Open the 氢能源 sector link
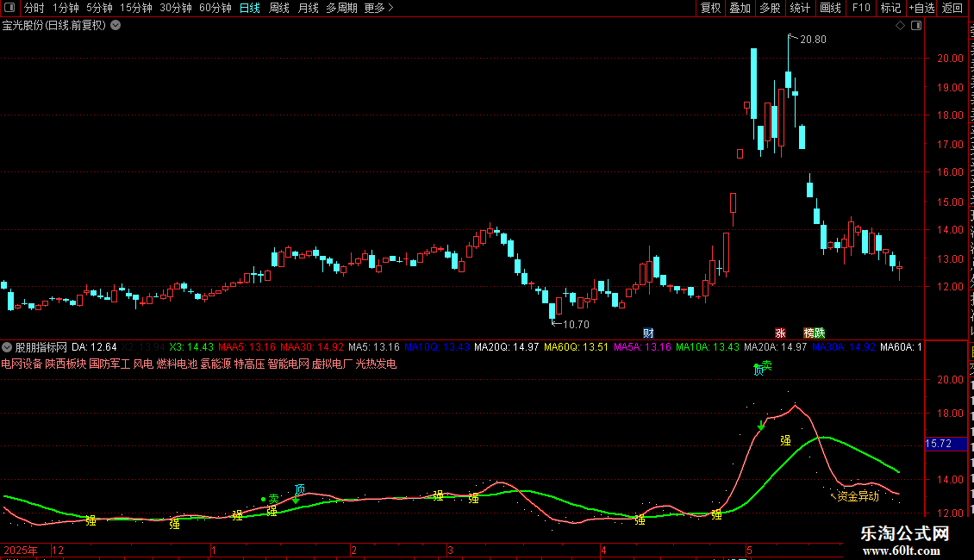Screen dimensions: 974x560 216,364
